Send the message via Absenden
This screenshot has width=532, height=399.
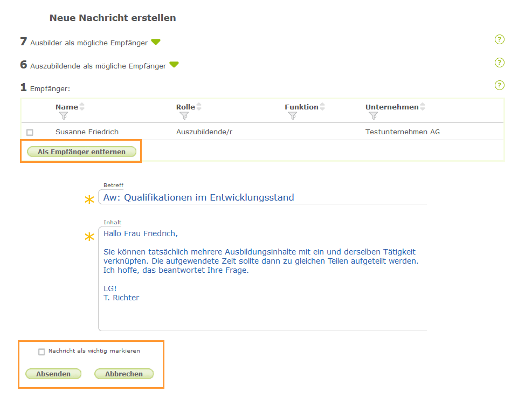point(53,374)
